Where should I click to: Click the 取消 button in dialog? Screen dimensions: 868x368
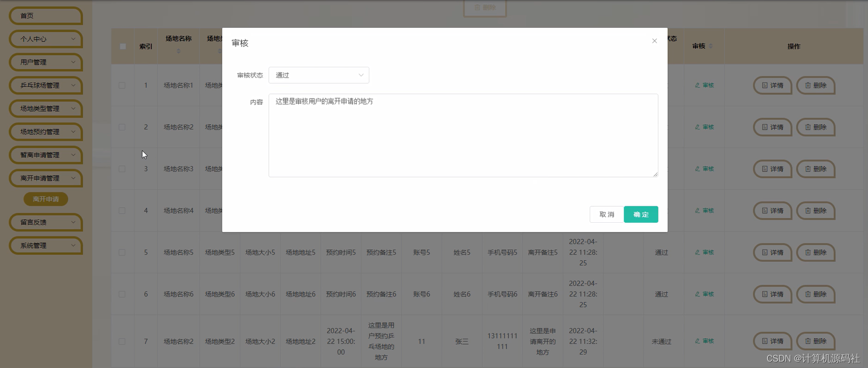pyautogui.click(x=607, y=214)
